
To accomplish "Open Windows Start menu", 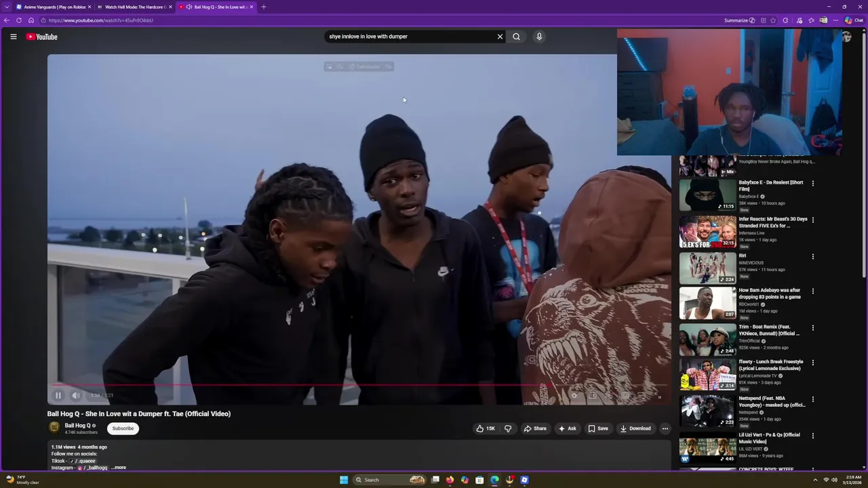I will [344, 480].
